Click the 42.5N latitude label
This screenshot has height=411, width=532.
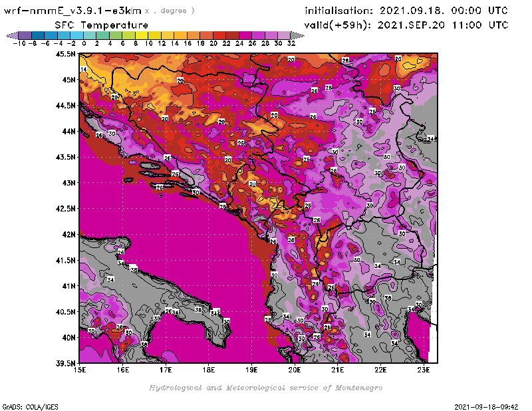click(x=66, y=209)
